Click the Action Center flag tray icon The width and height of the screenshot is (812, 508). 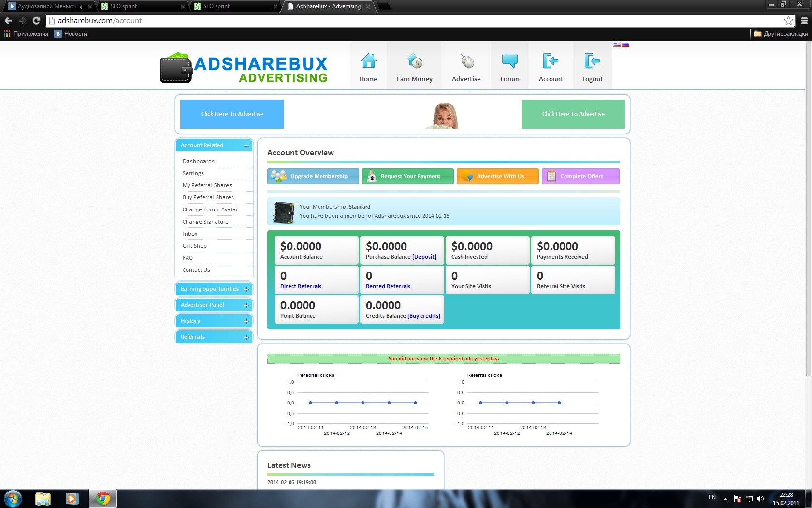[x=738, y=499]
